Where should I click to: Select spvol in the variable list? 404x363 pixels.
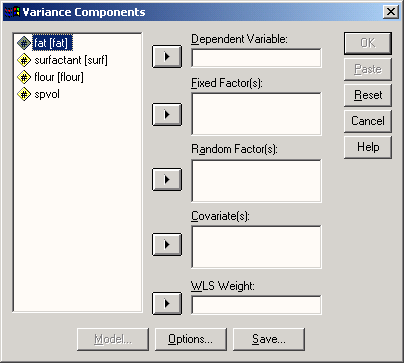click(47, 94)
